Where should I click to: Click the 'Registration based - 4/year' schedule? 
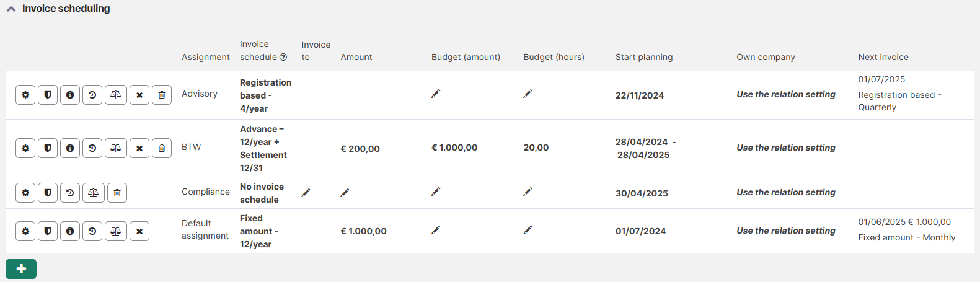(265, 95)
